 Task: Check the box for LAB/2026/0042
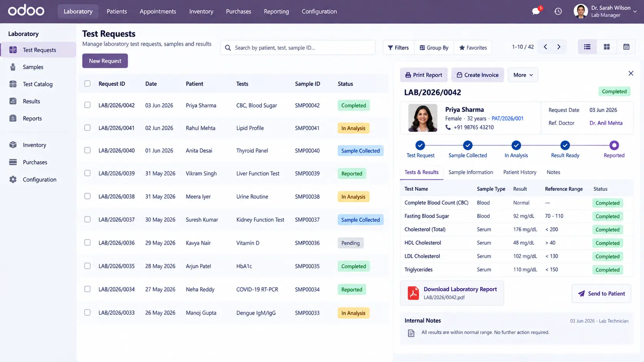87,105
